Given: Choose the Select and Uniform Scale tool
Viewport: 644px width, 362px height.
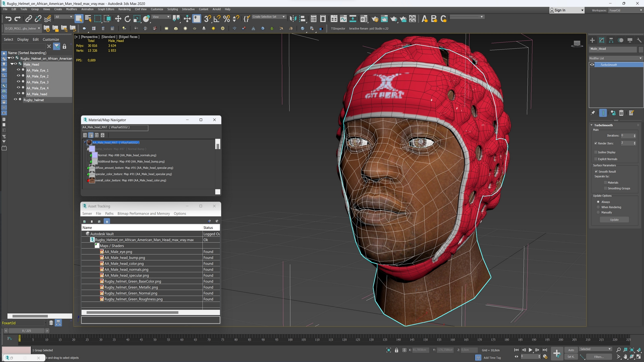Looking at the screenshot, I should tap(137, 19).
